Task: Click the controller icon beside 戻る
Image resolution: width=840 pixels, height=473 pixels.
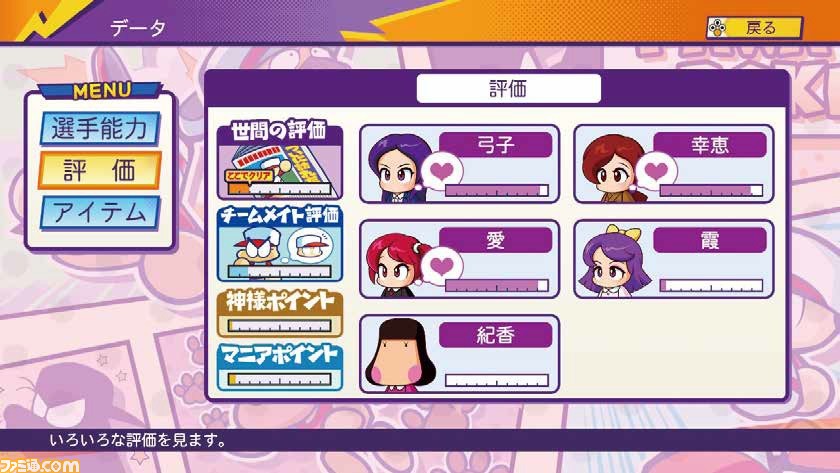Action: click(718, 28)
